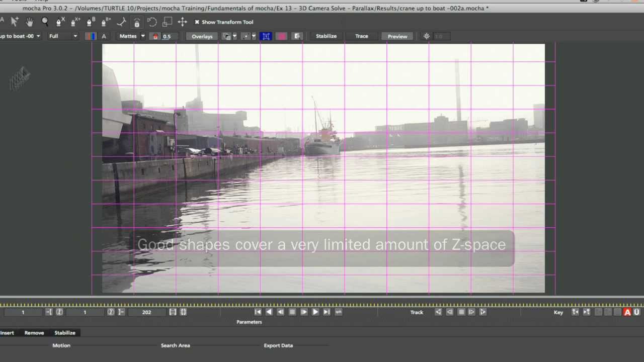The width and height of the screenshot is (644, 362).
Task: Click the zoom timeline to in/out icon
Action: pos(173,312)
